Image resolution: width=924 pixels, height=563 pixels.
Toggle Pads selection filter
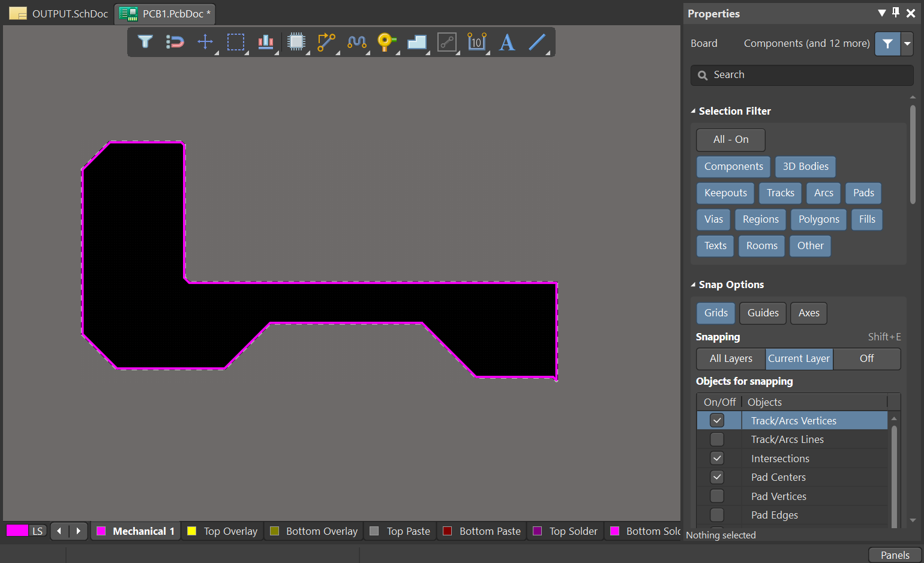click(864, 193)
